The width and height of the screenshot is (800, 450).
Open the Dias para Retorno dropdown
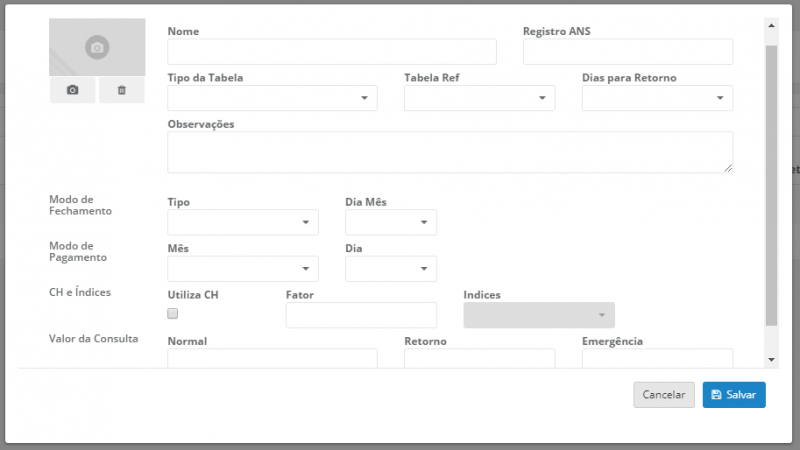(657, 98)
